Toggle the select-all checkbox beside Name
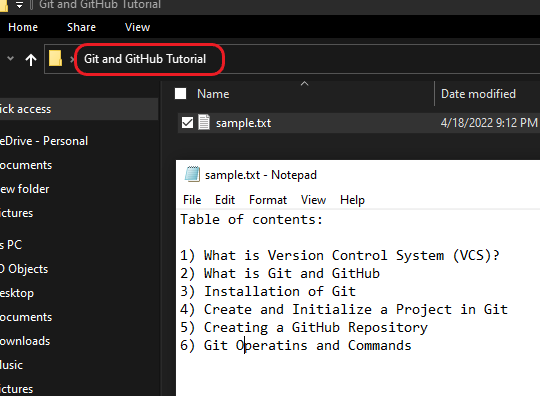This screenshot has height=396, width=540. coord(180,94)
